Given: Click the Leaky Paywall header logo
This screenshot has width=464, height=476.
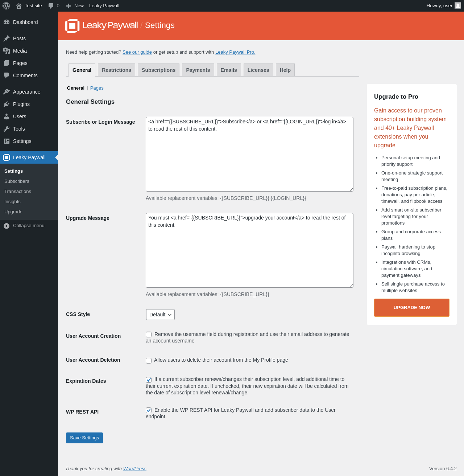Looking at the screenshot, I should click(x=101, y=25).
